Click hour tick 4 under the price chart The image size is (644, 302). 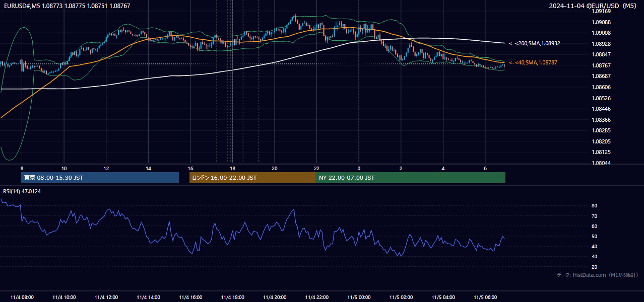(x=443, y=168)
